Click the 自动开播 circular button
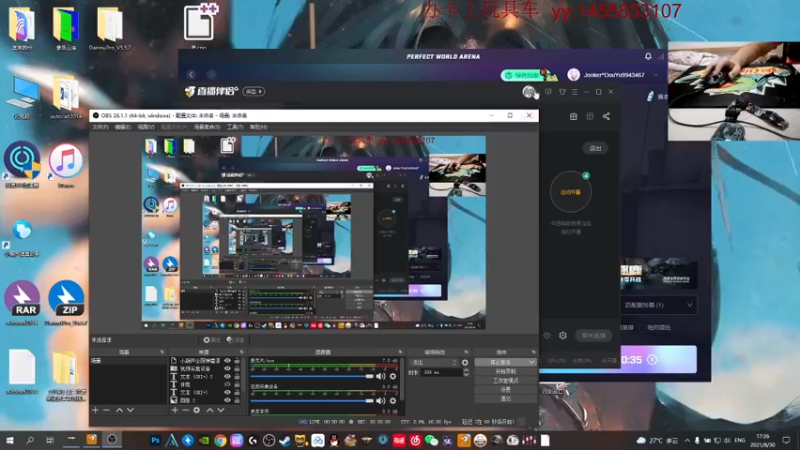 [x=570, y=192]
